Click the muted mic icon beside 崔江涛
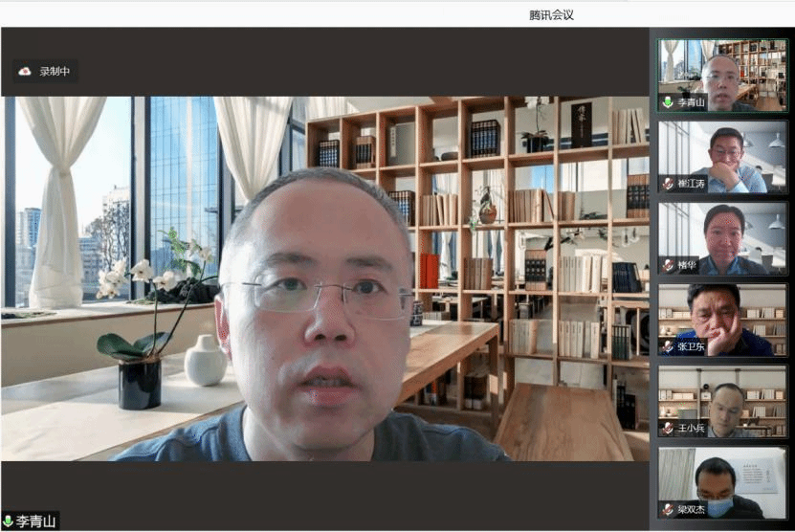 668,184
